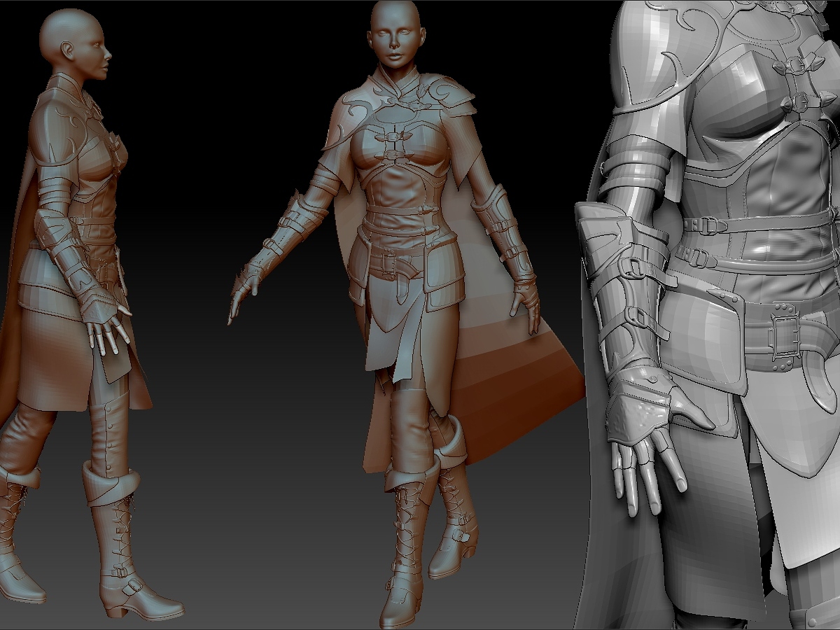Select the gray close-up armor render

(707, 315)
